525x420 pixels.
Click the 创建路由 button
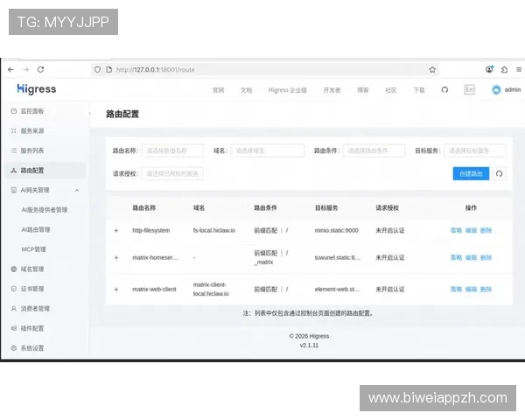click(x=471, y=174)
